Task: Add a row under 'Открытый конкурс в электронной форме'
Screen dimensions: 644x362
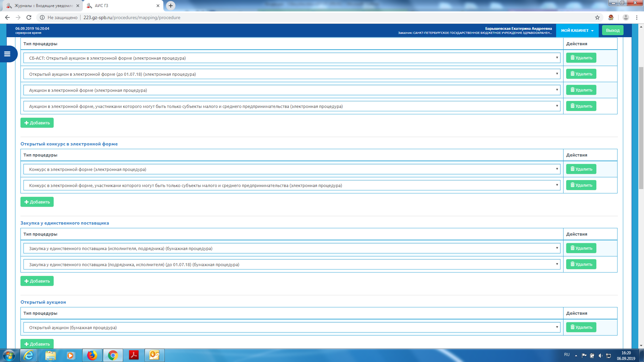Action: tap(37, 202)
